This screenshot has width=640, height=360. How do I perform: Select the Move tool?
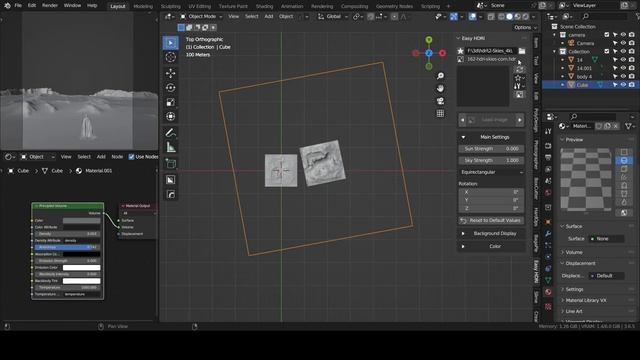tap(171, 73)
